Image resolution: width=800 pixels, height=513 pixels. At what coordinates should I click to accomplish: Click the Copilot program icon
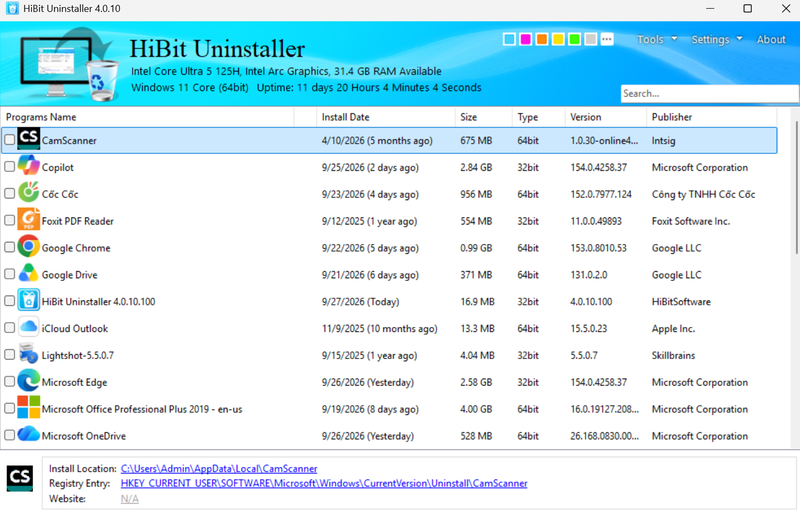(x=29, y=166)
